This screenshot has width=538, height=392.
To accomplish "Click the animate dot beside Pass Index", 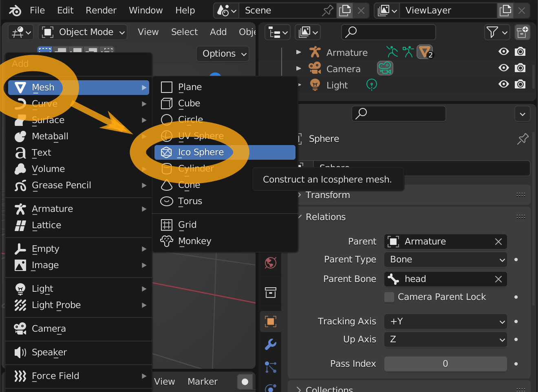I will pyautogui.click(x=516, y=364).
